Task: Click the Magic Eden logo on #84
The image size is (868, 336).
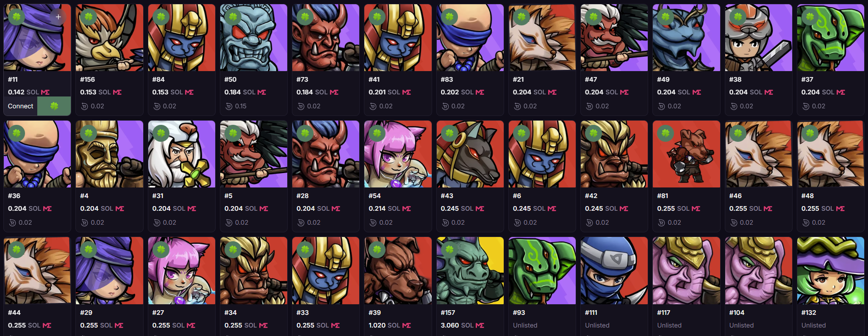Action: pyautogui.click(x=189, y=92)
